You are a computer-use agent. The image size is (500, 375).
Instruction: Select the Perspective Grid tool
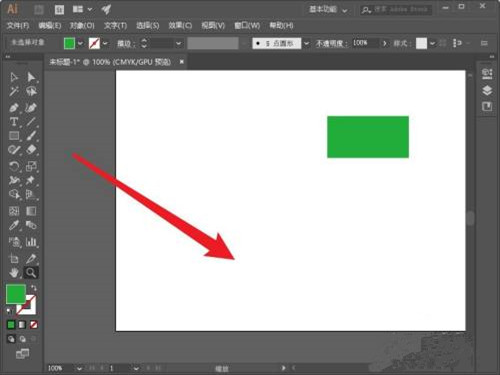(31, 194)
